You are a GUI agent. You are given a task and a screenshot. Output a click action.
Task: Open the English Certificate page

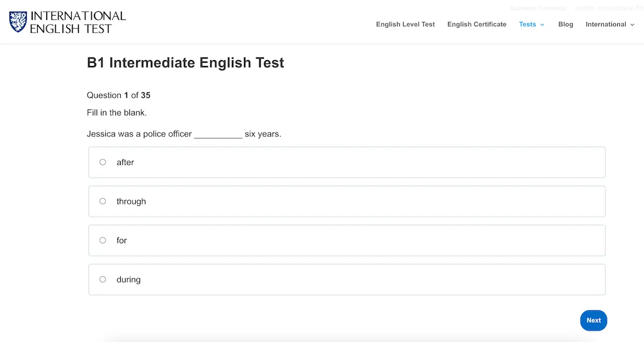(477, 24)
